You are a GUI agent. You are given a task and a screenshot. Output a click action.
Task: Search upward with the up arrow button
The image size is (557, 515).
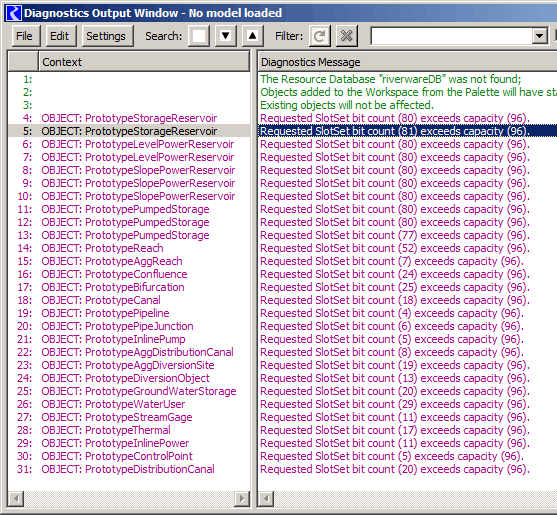(253, 36)
